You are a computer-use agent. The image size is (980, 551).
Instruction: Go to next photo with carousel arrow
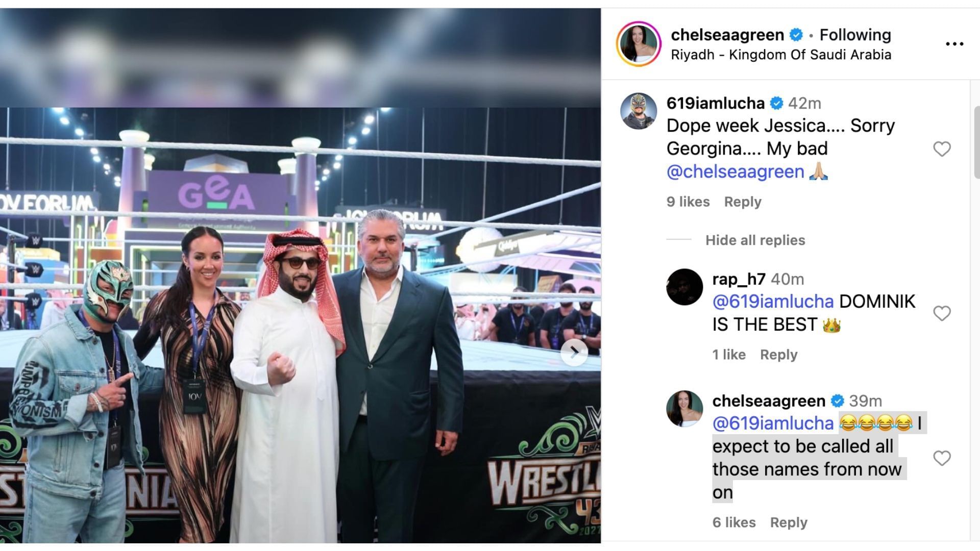tap(574, 352)
